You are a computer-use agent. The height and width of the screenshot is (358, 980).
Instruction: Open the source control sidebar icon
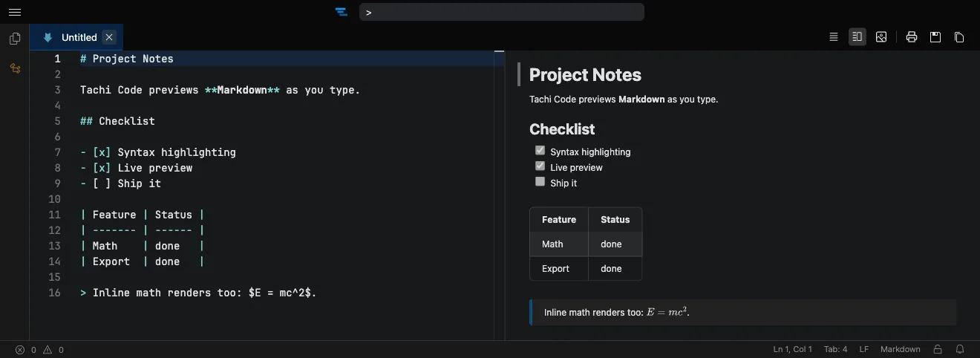tap(15, 68)
